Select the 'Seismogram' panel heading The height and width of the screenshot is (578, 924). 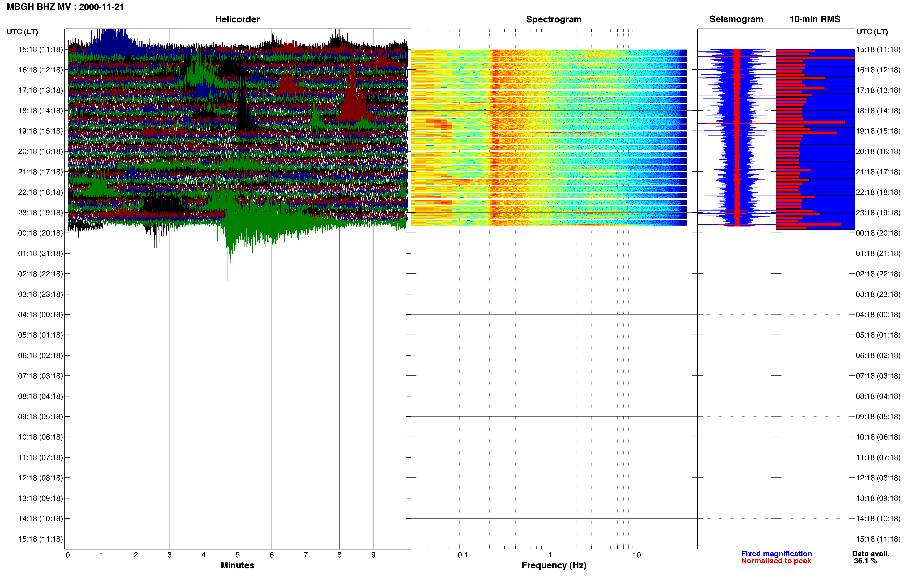pos(736,19)
